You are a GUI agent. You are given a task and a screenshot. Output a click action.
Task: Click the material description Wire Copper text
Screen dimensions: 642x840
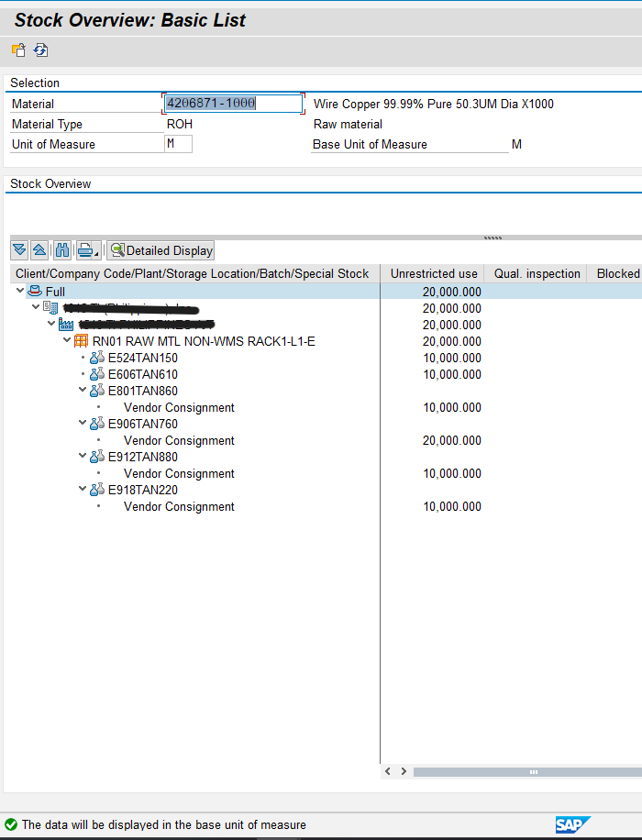click(434, 104)
